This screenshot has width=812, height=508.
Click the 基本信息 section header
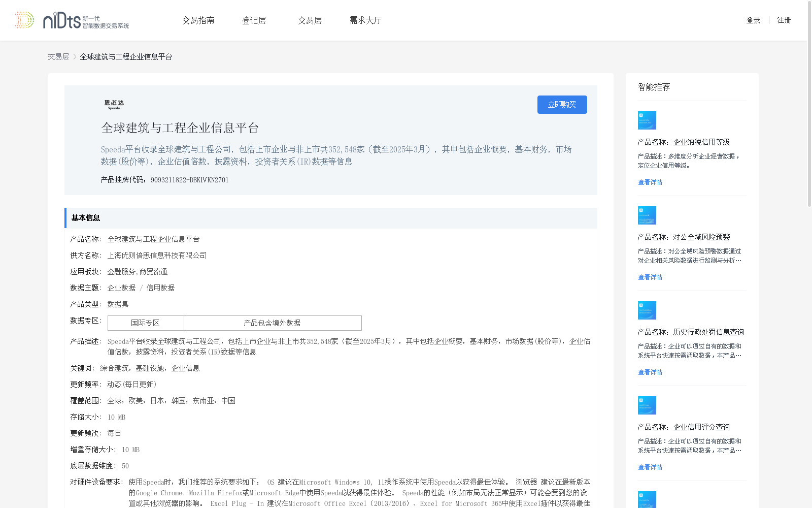(331, 218)
